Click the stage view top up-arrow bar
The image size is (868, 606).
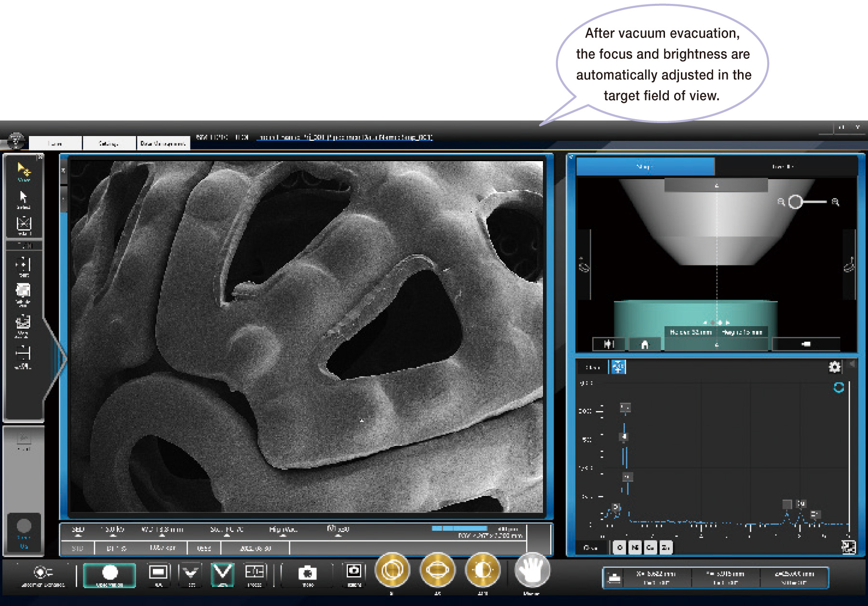click(x=716, y=185)
